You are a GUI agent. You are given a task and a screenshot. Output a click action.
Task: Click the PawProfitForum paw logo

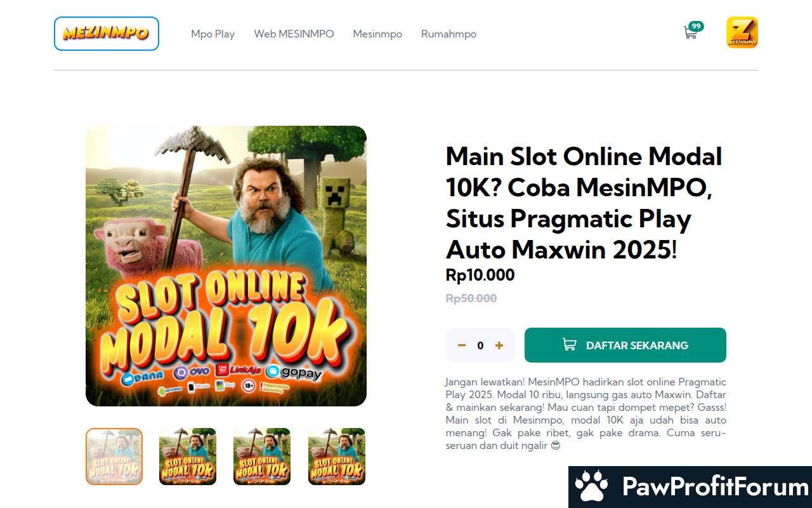pos(591,486)
